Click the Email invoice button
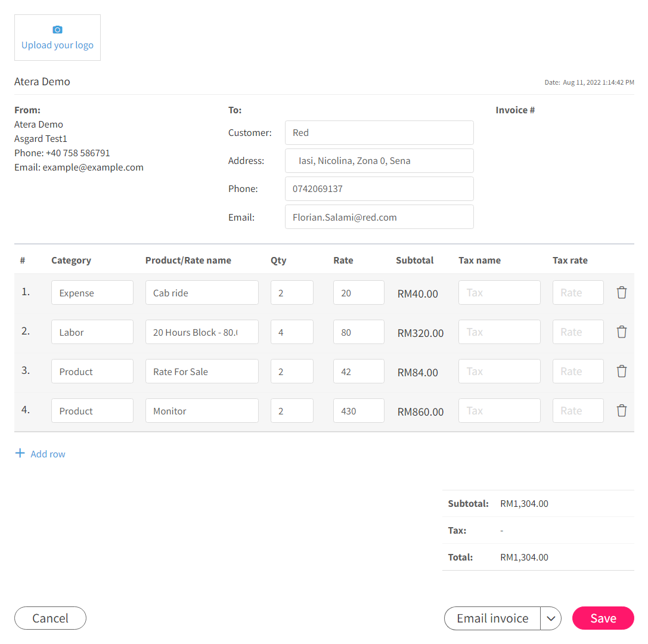This screenshot has width=648, height=644. (x=492, y=618)
